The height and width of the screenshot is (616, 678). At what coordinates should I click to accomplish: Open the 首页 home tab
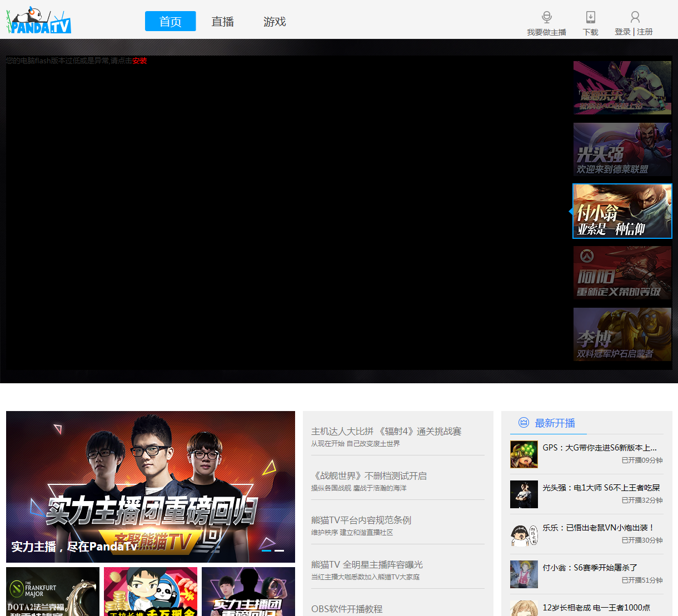(x=170, y=21)
